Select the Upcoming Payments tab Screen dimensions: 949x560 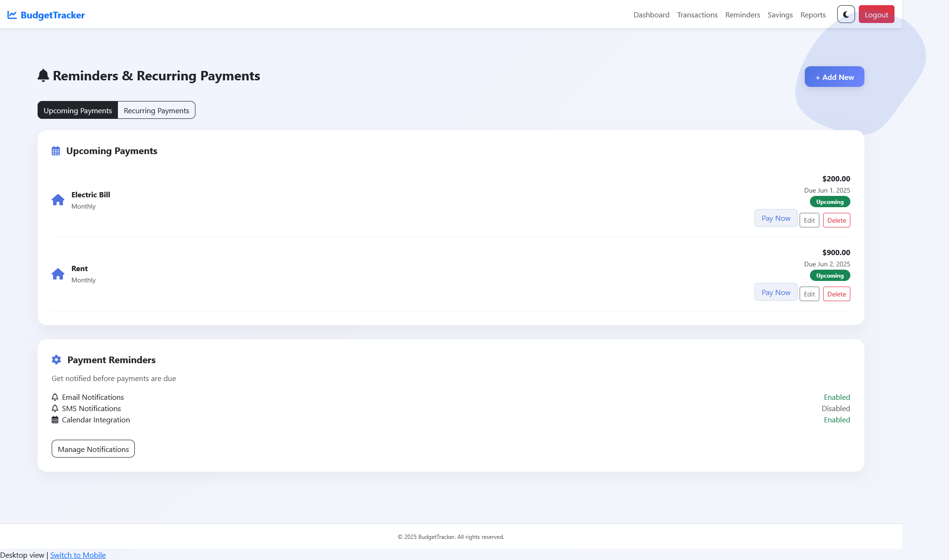click(x=78, y=110)
